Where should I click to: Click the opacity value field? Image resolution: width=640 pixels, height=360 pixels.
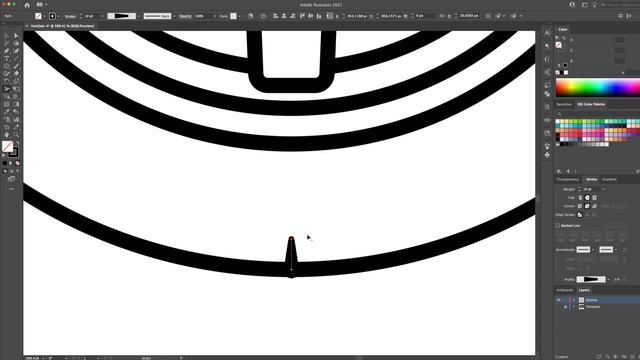point(202,16)
